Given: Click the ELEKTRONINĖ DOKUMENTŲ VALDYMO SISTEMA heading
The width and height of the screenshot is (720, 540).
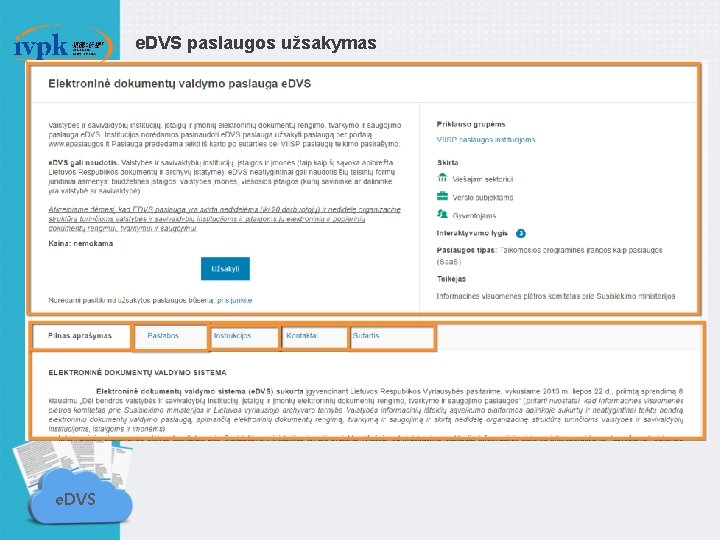Looking at the screenshot, I should [137, 372].
